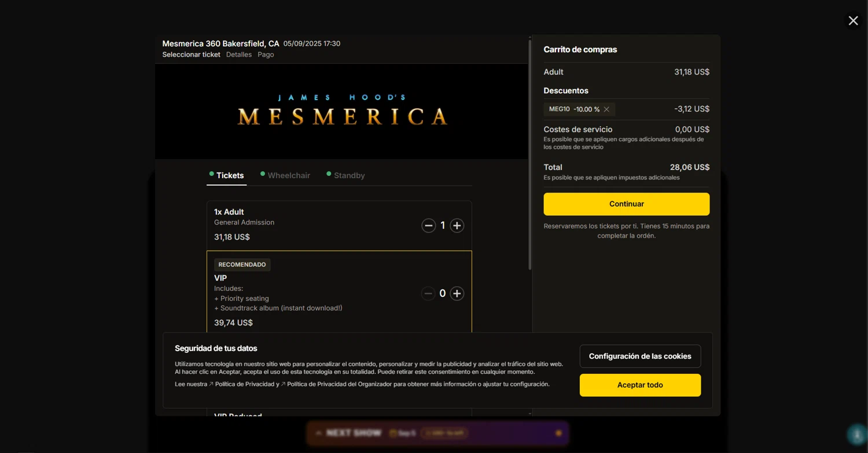Click the Carrito de compras heading
Viewport: 868px width, 453px height.
pyautogui.click(x=580, y=50)
